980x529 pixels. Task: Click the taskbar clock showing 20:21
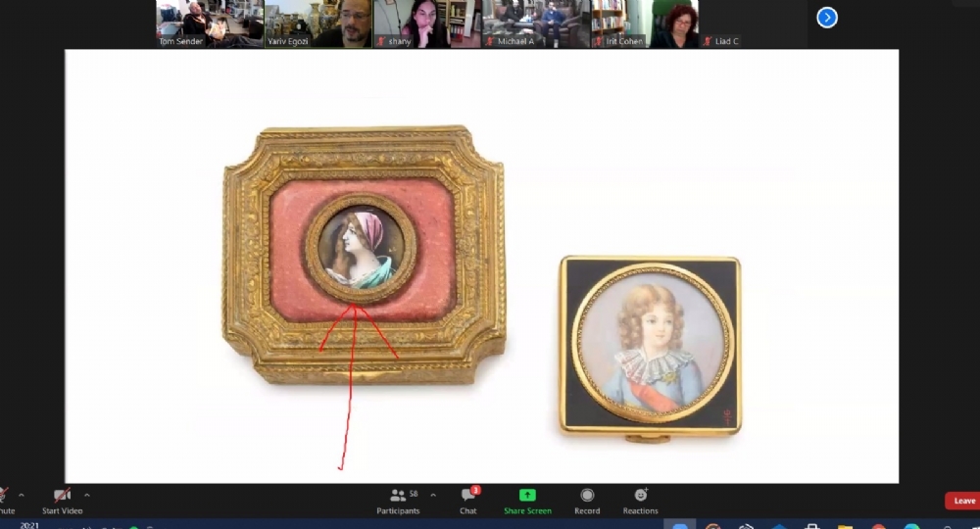(29, 525)
